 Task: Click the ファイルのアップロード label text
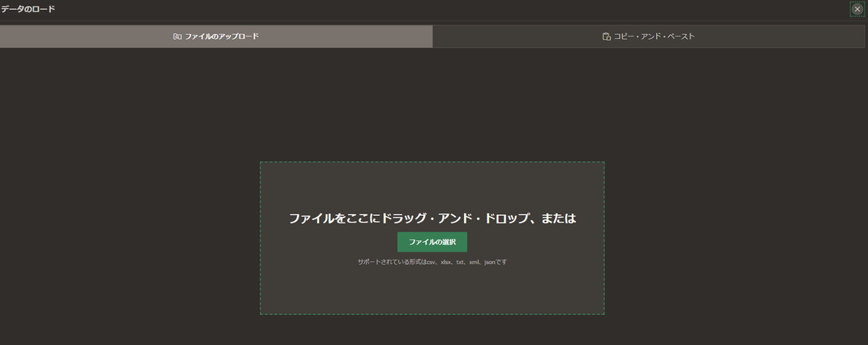pyautogui.click(x=221, y=37)
